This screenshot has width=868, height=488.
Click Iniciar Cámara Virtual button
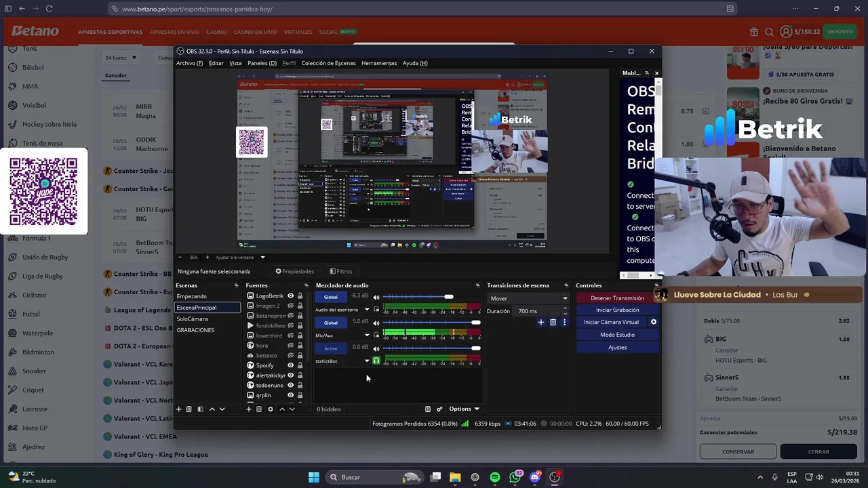coord(611,322)
